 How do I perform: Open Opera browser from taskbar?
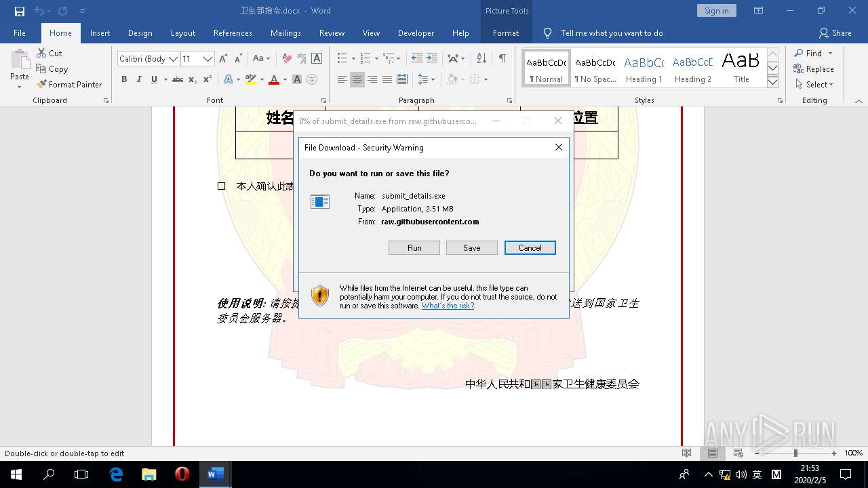pyautogui.click(x=182, y=474)
